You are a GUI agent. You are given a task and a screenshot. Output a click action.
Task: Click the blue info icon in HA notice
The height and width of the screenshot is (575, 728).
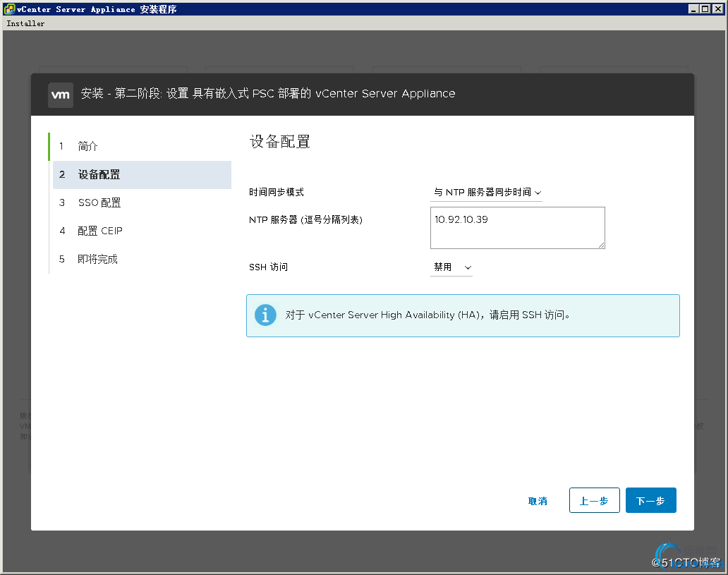(x=265, y=315)
